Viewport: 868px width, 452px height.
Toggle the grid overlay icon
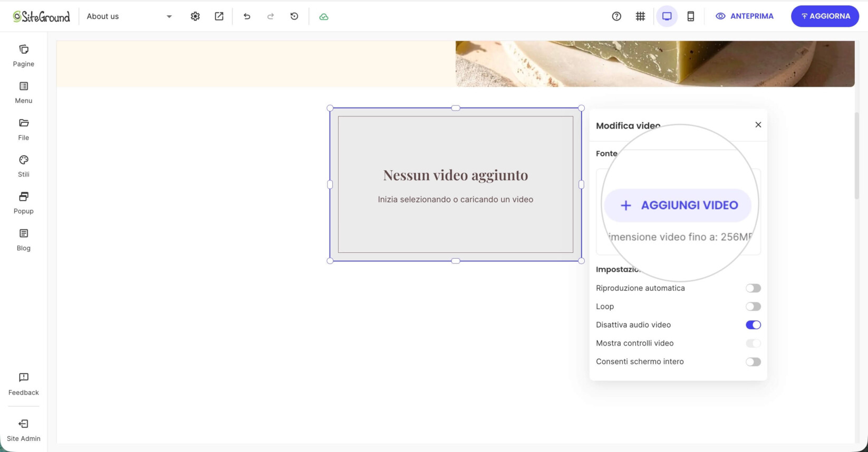point(640,16)
